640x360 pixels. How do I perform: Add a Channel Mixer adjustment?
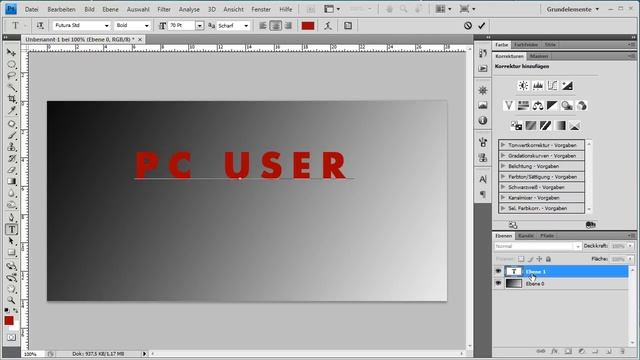[x=582, y=106]
